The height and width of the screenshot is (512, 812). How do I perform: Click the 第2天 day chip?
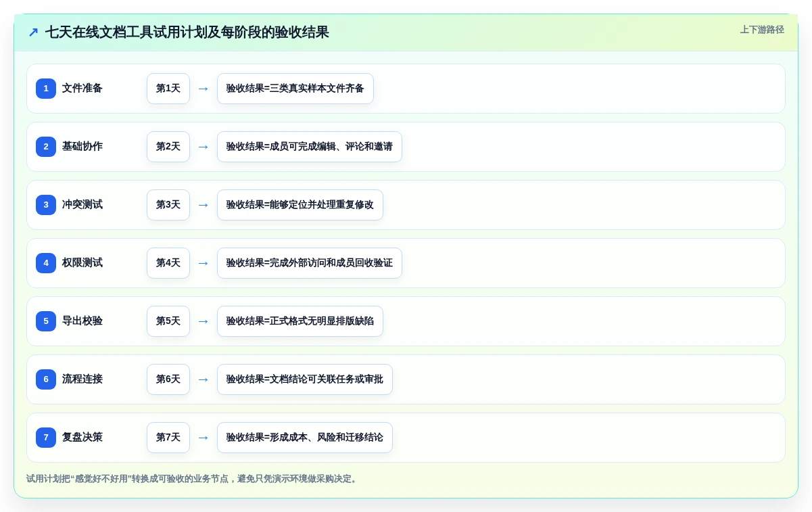(168, 147)
